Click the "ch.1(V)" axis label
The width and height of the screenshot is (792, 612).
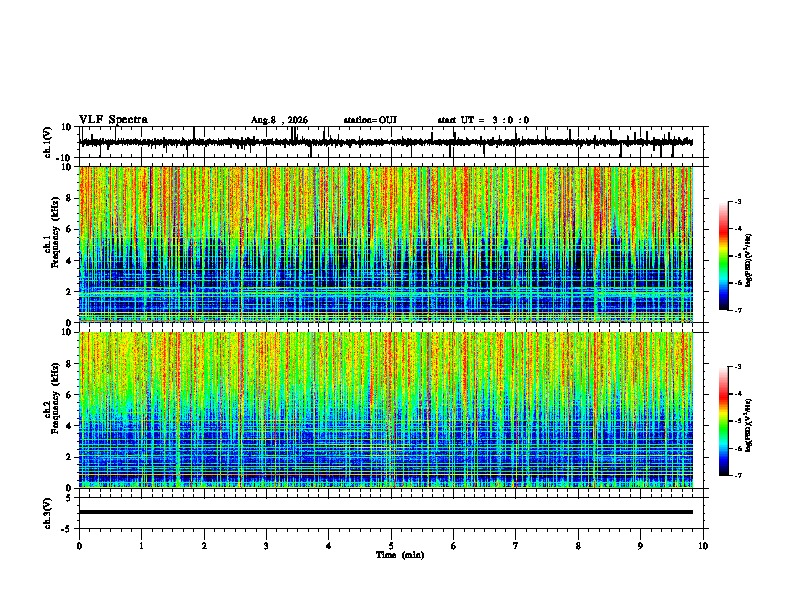click(x=48, y=142)
